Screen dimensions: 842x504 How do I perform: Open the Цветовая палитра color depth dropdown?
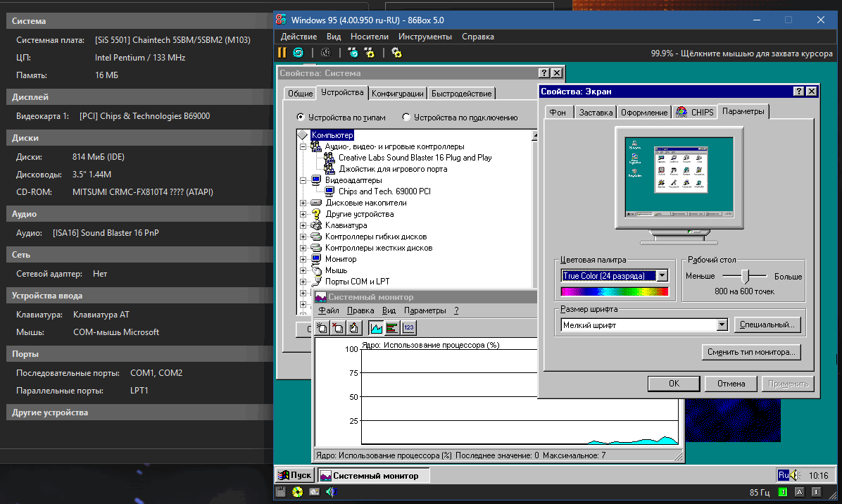[662, 276]
